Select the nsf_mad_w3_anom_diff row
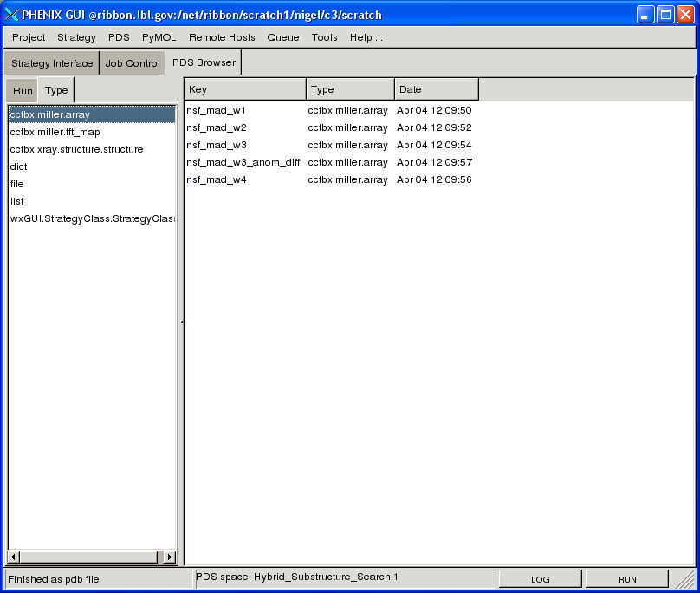700x593 pixels. click(x=243, y=162)
